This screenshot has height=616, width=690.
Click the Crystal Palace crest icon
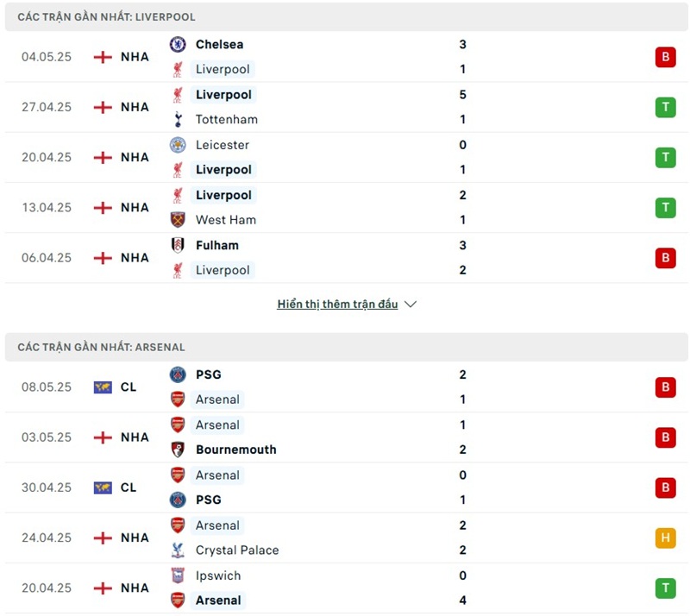178,550
